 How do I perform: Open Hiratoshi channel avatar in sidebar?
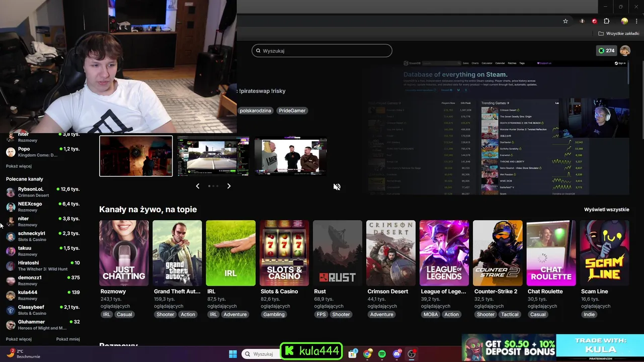pyautogui.click(x=11, y=266)
